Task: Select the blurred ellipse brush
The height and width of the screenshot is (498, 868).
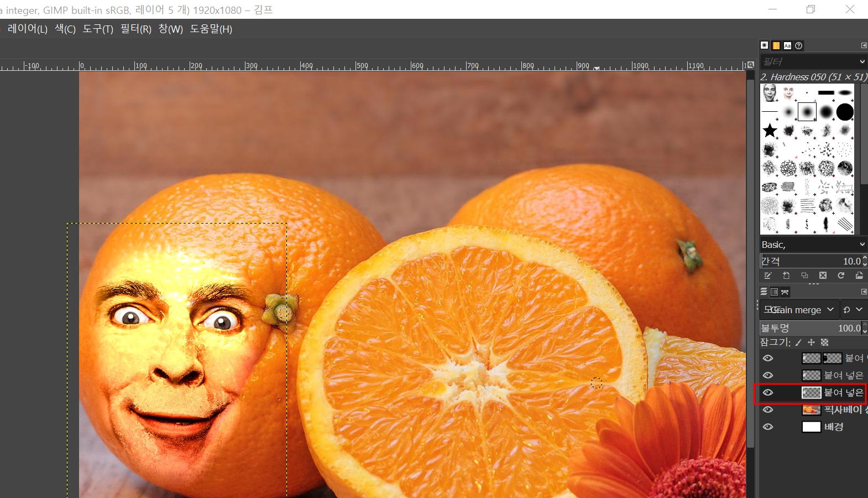Action: tap(845, 93)
